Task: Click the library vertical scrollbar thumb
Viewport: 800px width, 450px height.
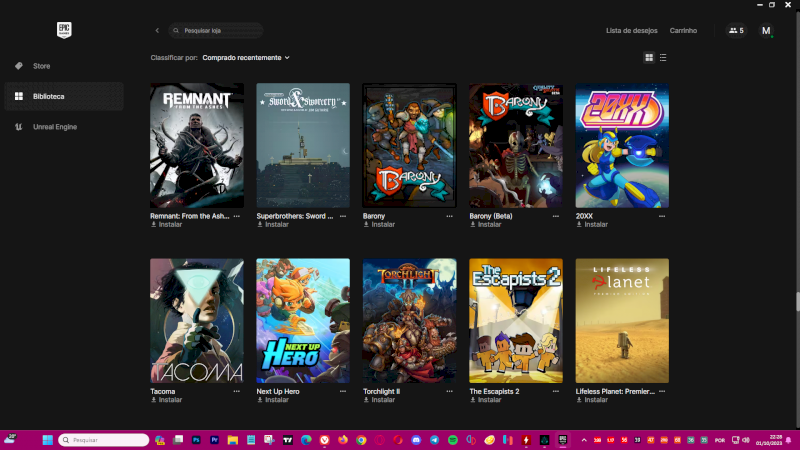Action: (797, 301)
